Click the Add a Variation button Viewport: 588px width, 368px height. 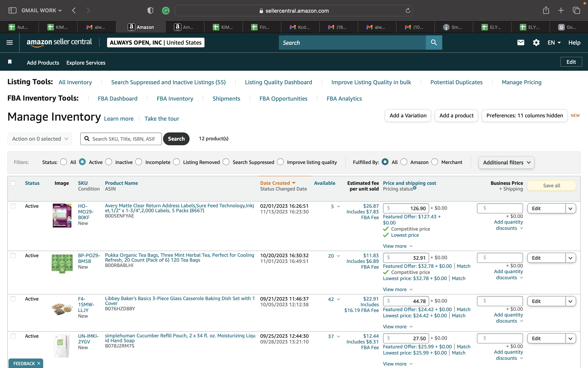pyautogui.click(x=408, y=115)
